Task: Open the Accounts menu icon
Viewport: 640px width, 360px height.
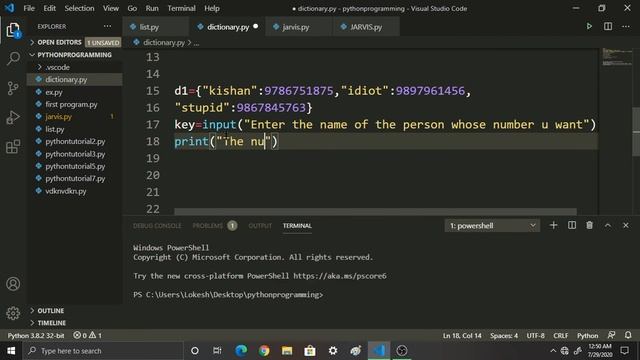Action: pyautogui.click(x=13, y=284)
